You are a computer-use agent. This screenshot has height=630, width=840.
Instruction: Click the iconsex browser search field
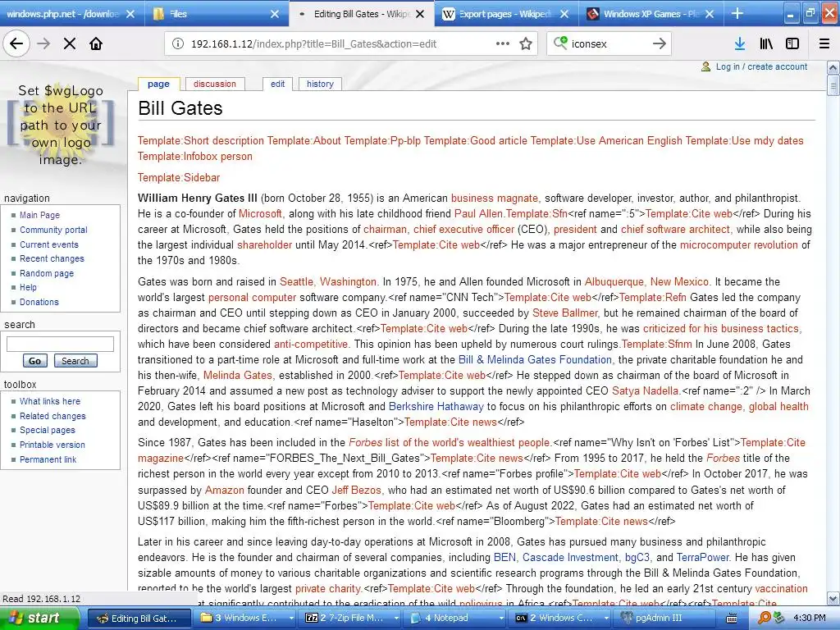pyautogui.click(x=608, y=44)
